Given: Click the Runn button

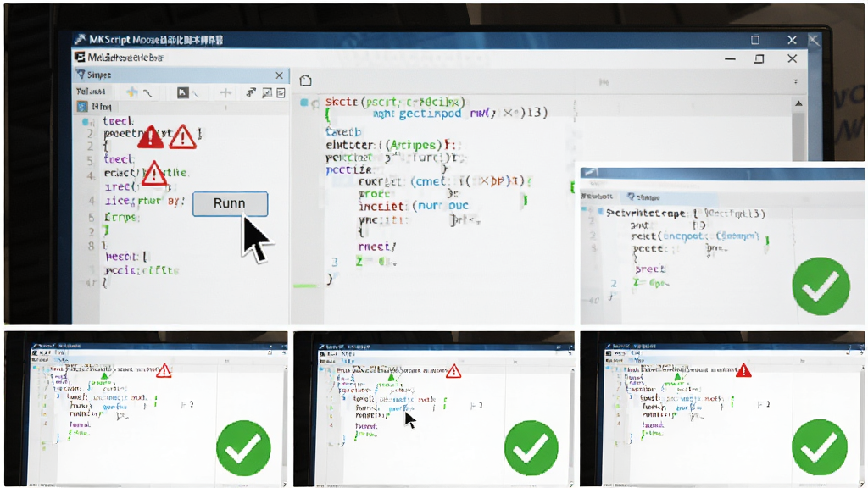Looking at the screenshot, I should tap(231, 203).
